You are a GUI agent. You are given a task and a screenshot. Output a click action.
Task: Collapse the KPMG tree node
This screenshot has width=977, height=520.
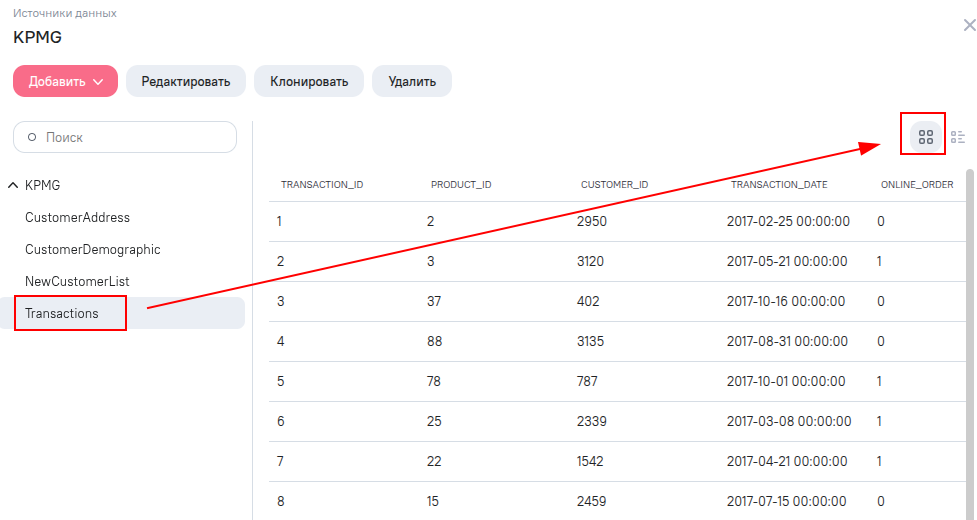pos(12,185)
